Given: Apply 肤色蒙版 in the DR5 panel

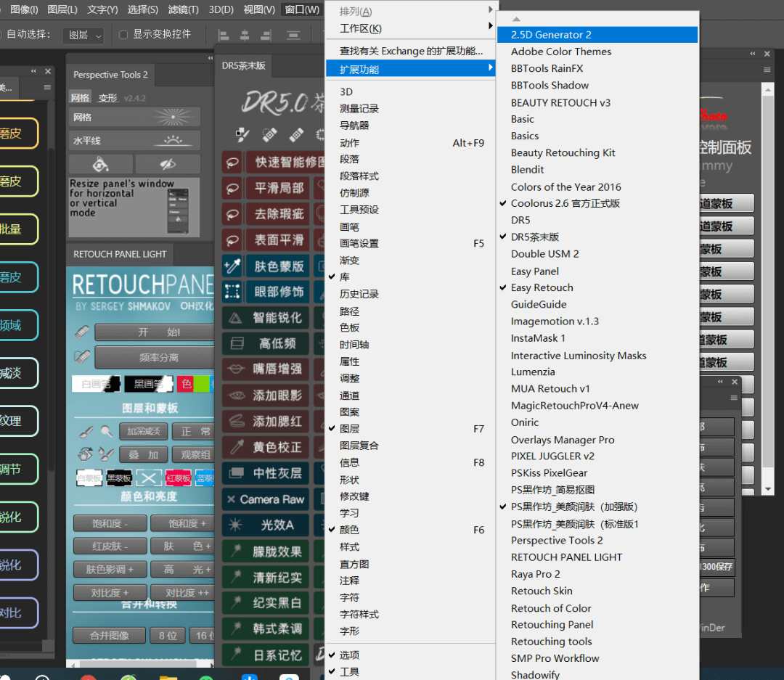Looking at the screenshot, I should (276, 266).
